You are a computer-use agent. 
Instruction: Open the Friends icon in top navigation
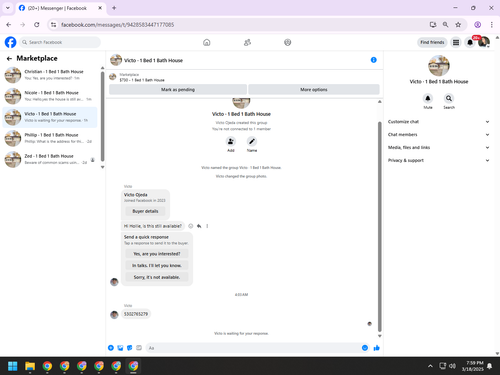point(247,42)
